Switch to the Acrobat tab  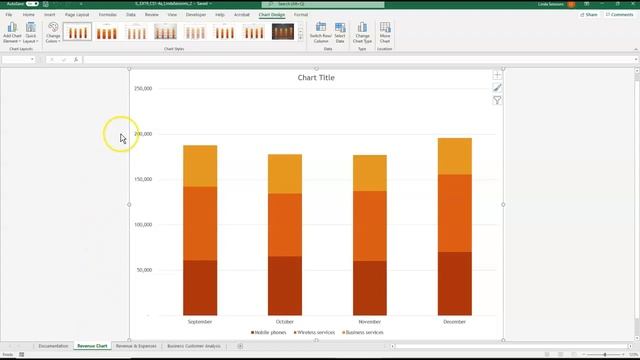click(242, 15)
